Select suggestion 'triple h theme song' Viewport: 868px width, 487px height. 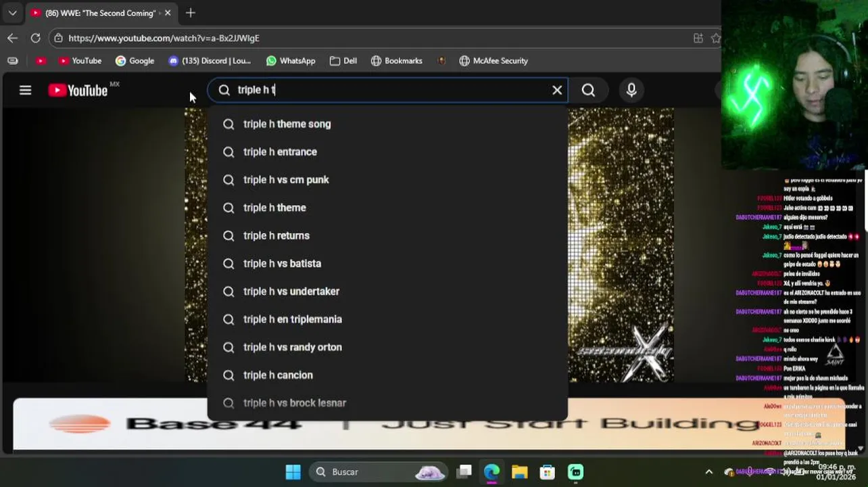(x=387, y=124)
